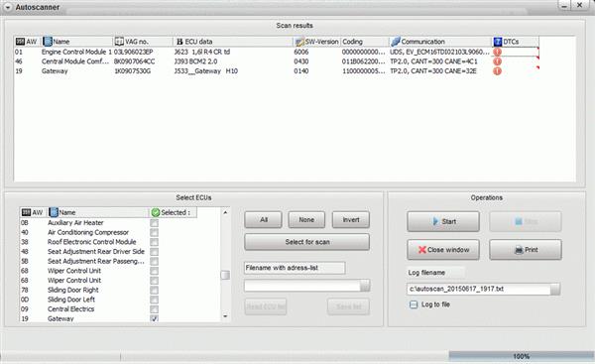Close the Autoscanner window with X
This screenshot has height=364, width=595.
tap(580, 5)
